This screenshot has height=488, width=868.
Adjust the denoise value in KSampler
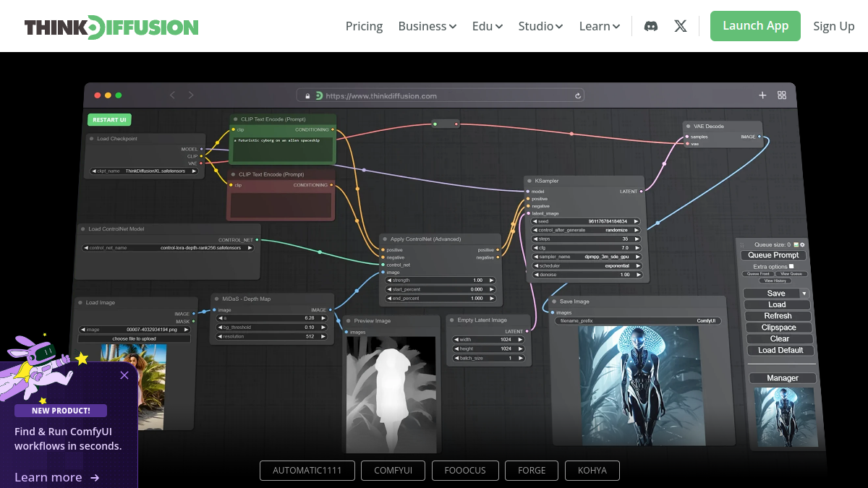587,275
